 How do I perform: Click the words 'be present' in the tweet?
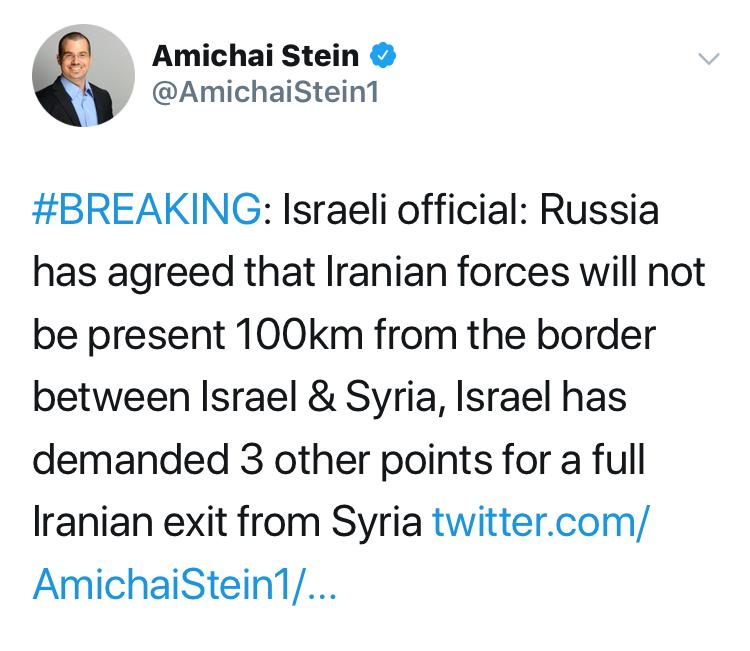coord(118,335)
